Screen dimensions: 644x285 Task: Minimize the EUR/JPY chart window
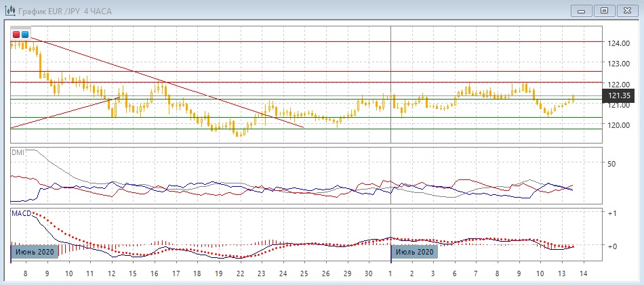[x=581, y=10]
